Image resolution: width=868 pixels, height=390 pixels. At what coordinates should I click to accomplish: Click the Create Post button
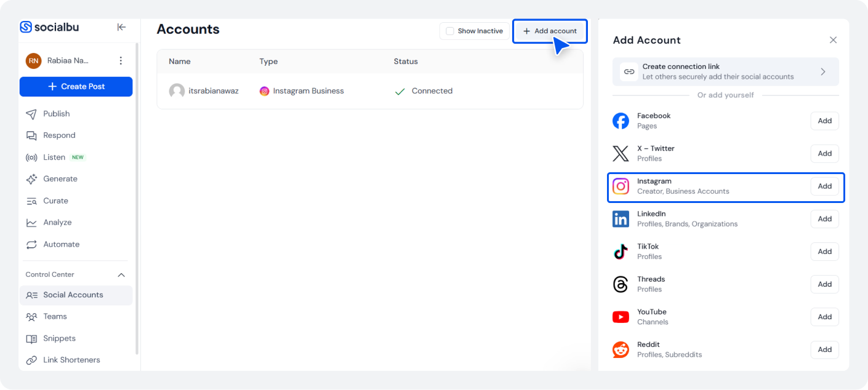[76, 87]
